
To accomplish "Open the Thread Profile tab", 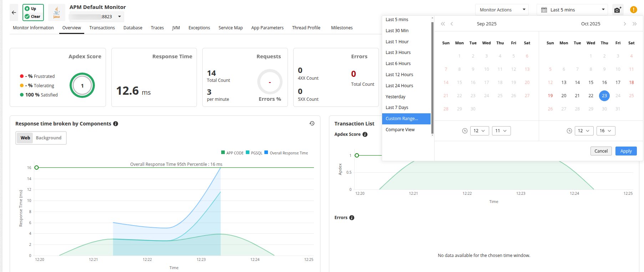I will [x=306, y=28].
